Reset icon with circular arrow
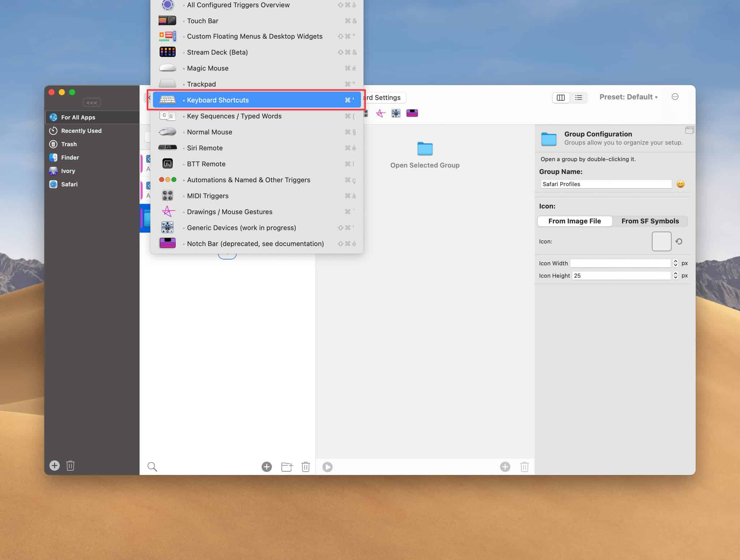Image resolution: width=740 pixels, height=560 pixels. (679, 241)
